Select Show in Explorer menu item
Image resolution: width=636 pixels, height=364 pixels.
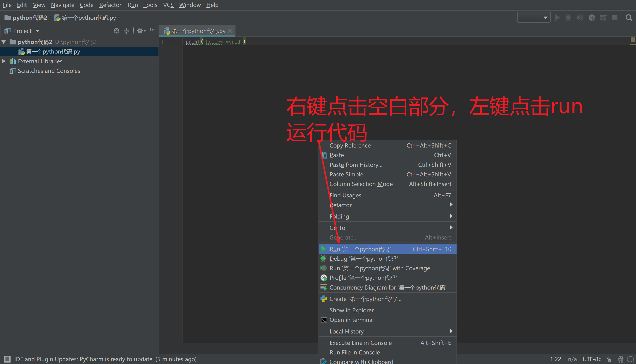click(387, 310)
